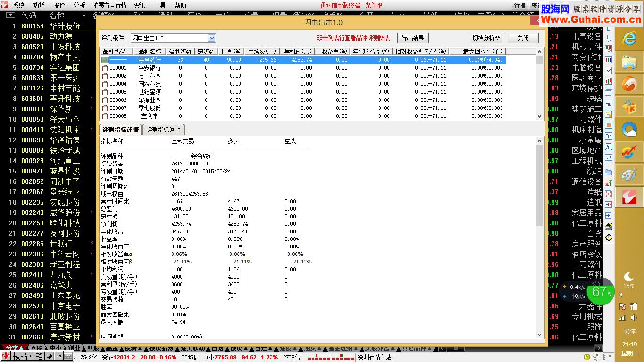
Task: Click the 净利润(元) column header
Action: pyautogui.click(x=297, y=51)
